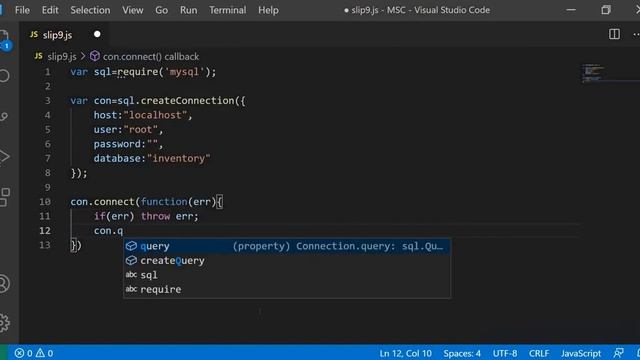This screenshot has height=360, width=640.
Task: Click the unsaved dot on slip9.js tab
Action: (97, 34)
